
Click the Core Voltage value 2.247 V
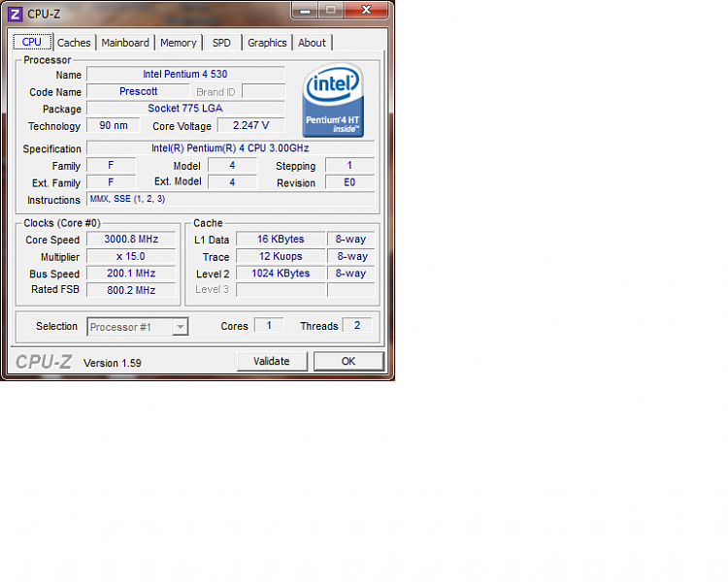251,125
